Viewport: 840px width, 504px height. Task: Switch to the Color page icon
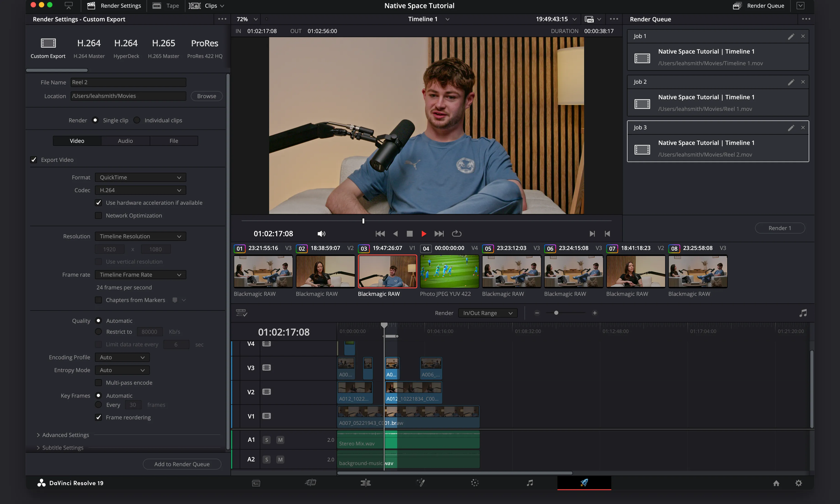475,483
